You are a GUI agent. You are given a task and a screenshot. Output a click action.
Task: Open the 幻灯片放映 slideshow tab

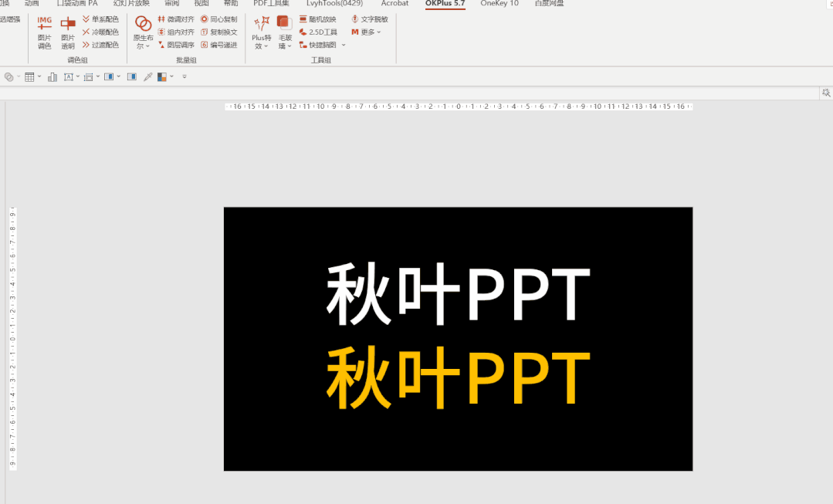(x=131, y=3)
